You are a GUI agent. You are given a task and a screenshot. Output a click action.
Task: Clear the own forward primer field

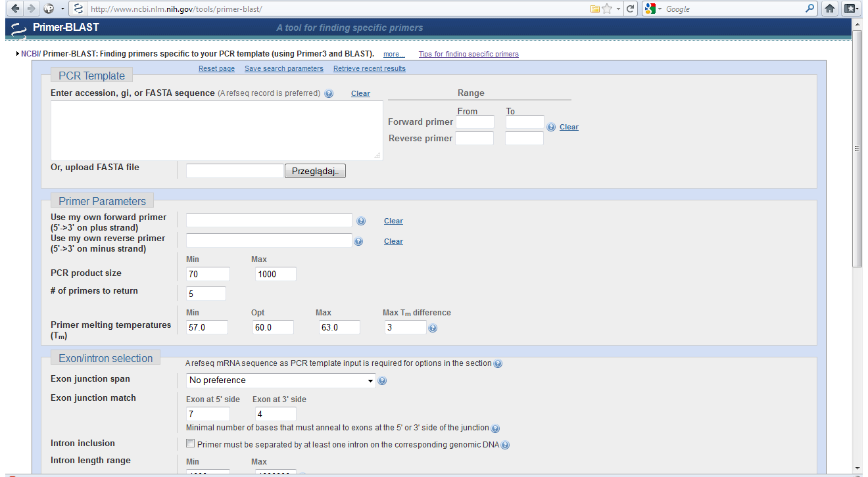(393, 221)
